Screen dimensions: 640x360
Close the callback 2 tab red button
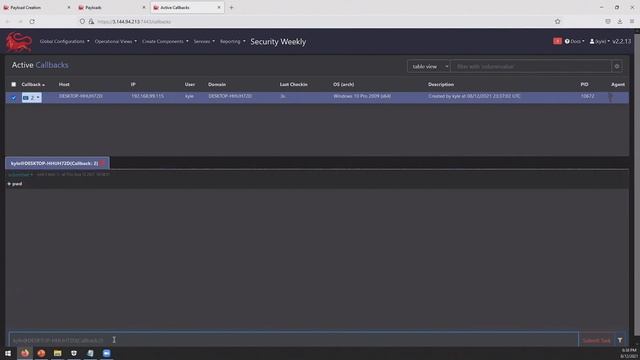103,163
